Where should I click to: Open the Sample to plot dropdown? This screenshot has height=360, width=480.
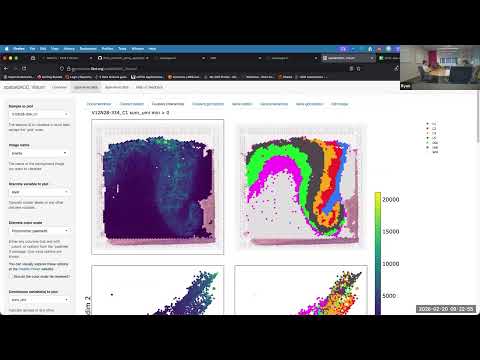pyautogui.click(x=39, y=114)
